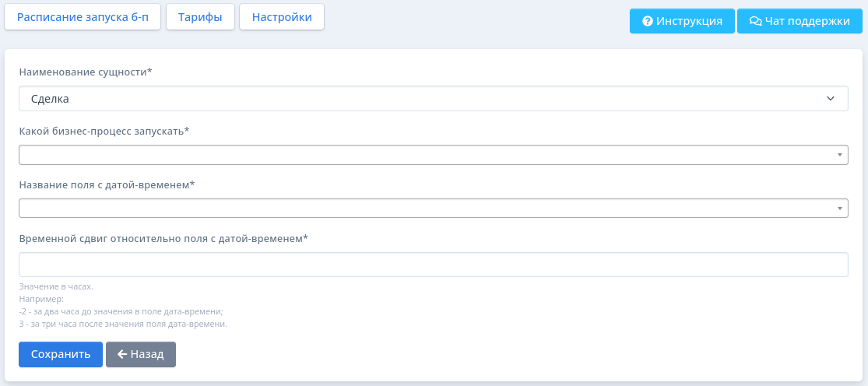Open the Чат поддержки button

(800, 21)
